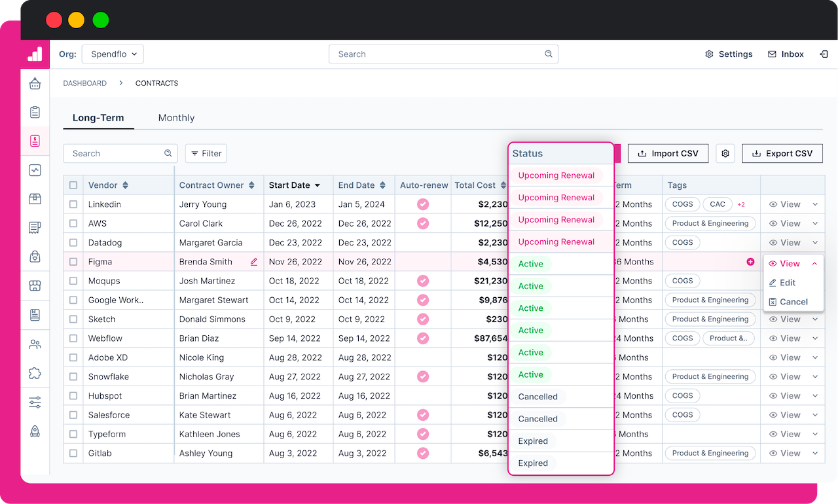Click the Import CSV button

668,153
